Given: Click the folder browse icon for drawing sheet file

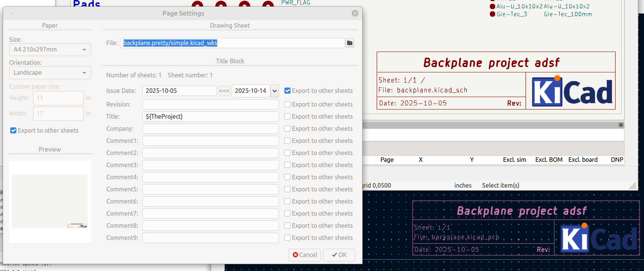Looking at the screenshot, I should [350, 43].
